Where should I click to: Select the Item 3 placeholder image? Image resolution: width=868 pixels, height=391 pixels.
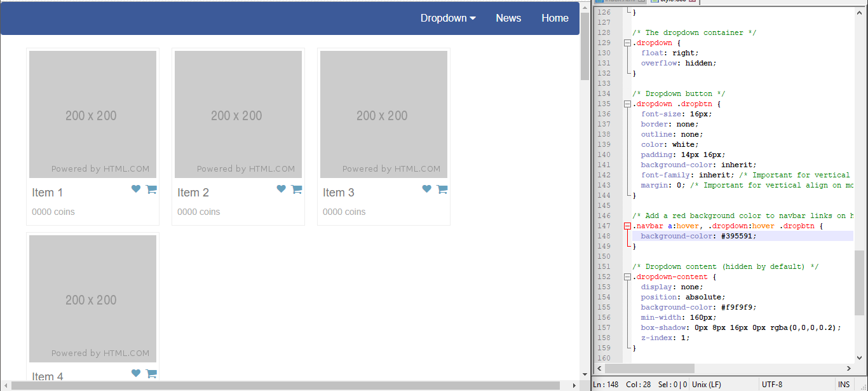(x=384, y=114)
